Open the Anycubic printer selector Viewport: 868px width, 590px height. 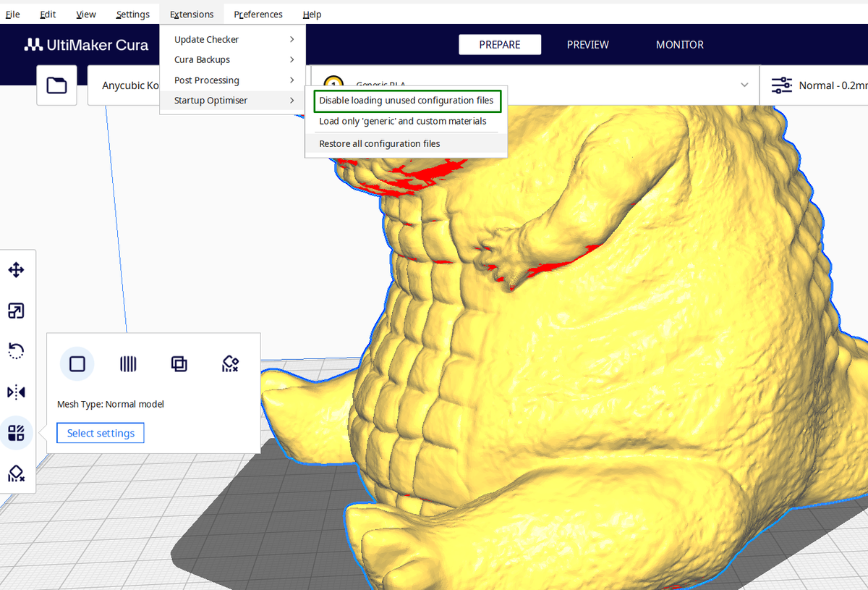click(124, 85)
